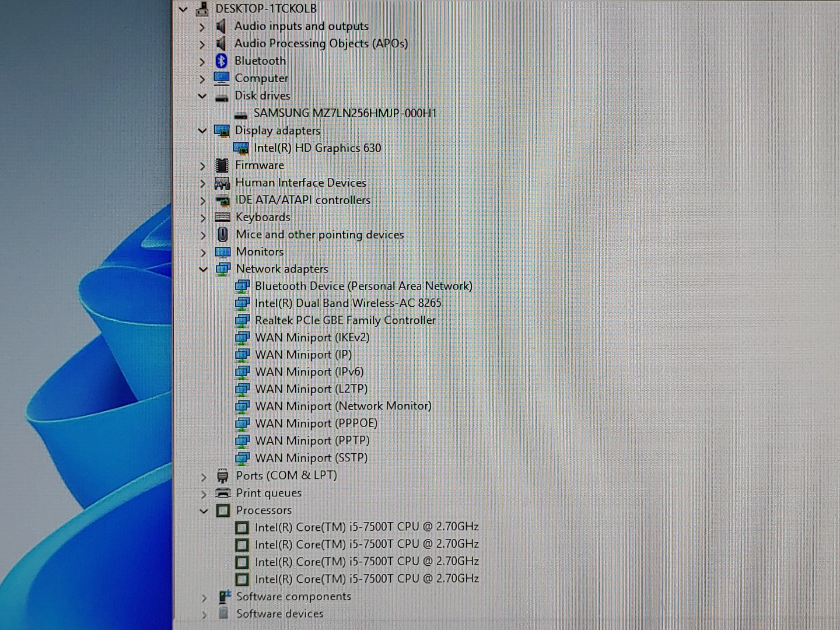Collapse the DESKTOP-1TCKOLB root node

pyautogui.click(x=183, y=9)
